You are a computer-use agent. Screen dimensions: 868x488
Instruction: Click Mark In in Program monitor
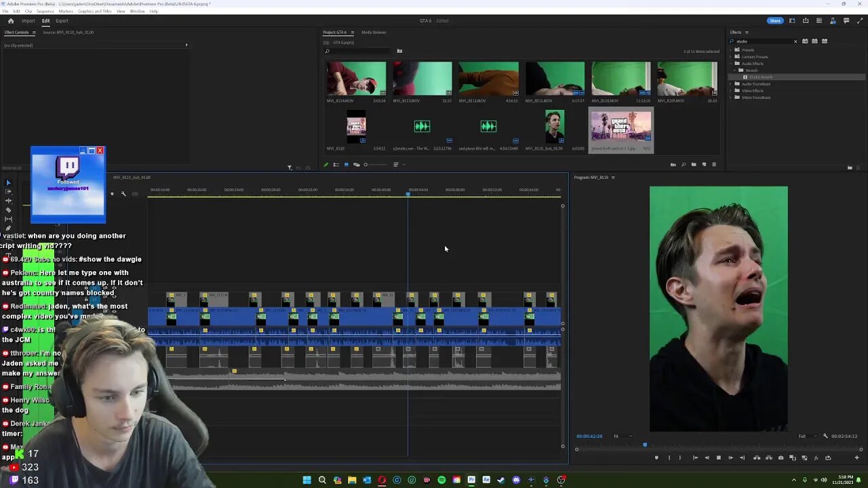click(669, 458)
